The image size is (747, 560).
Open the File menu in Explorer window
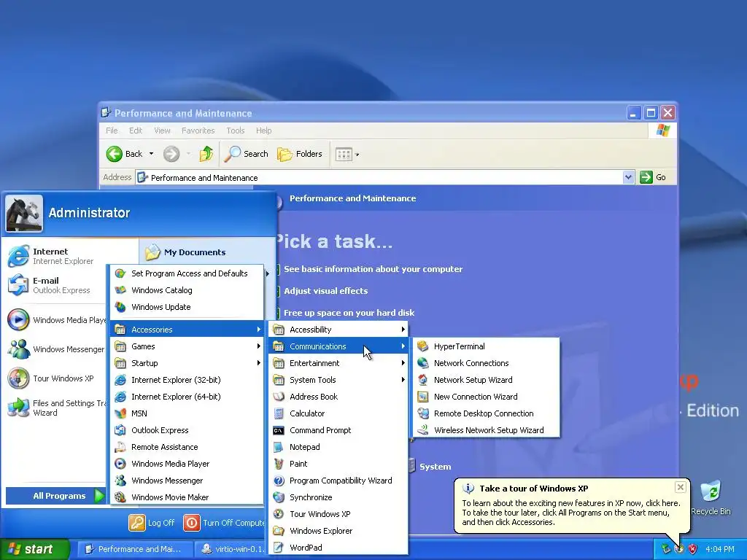coord(112,131)
